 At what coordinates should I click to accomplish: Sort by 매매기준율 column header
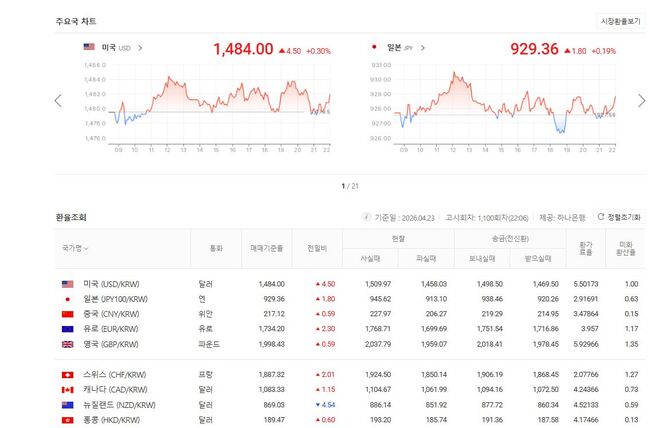265,248
